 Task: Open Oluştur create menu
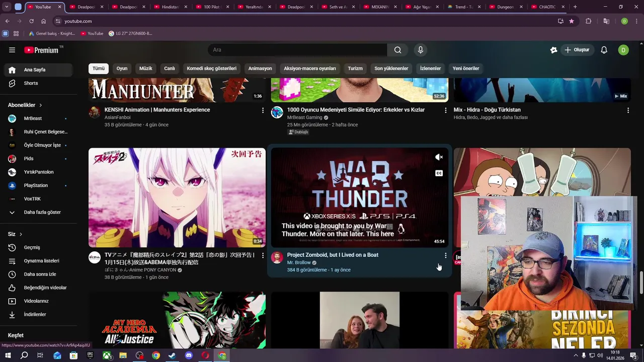tap(577, 50)
